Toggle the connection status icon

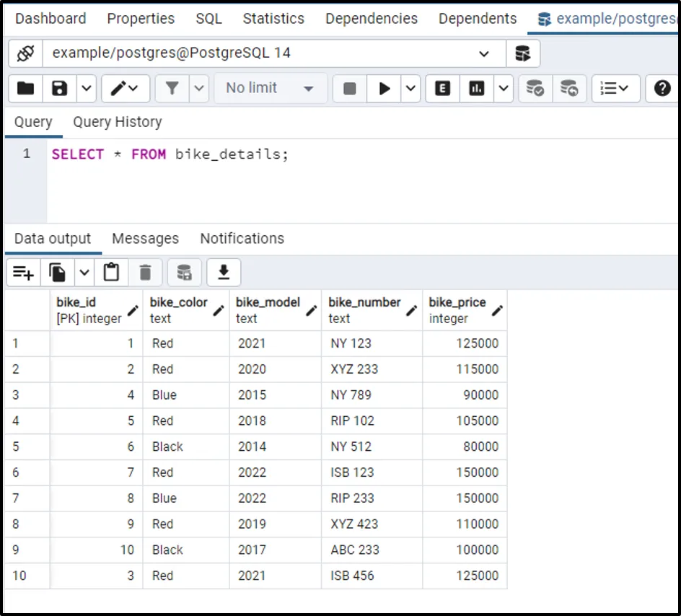coord(25,53)
